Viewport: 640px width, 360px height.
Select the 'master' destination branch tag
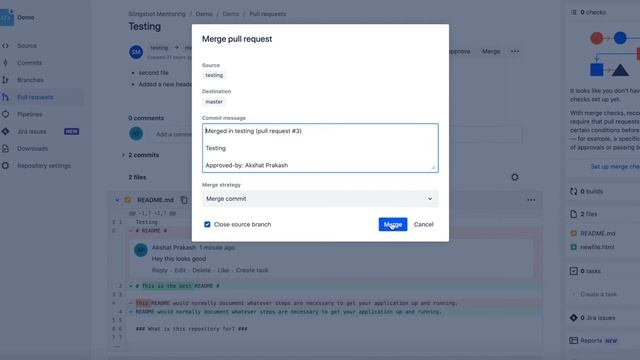[x=214, y=102]
